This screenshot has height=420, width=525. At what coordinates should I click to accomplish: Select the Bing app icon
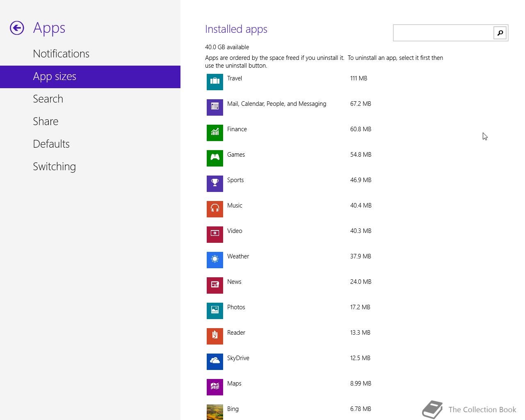pos(215,412)
